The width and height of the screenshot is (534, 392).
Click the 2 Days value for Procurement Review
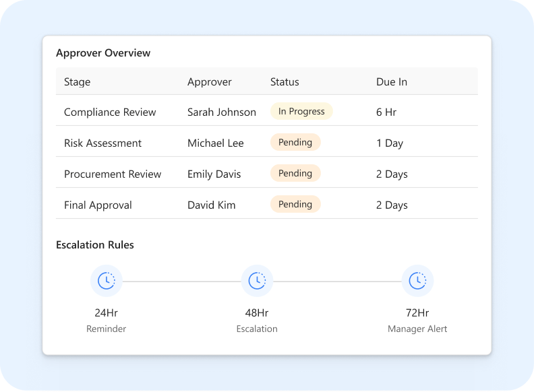[392, 174]
